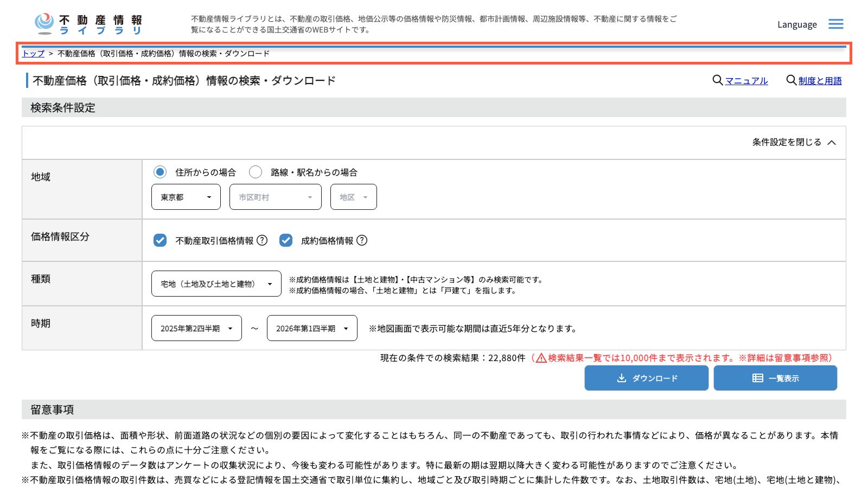Click the 種類 row label

tap(41, 279)
